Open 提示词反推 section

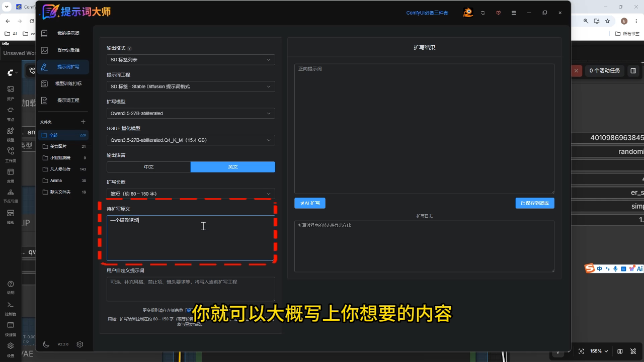(x=63, y=50)
